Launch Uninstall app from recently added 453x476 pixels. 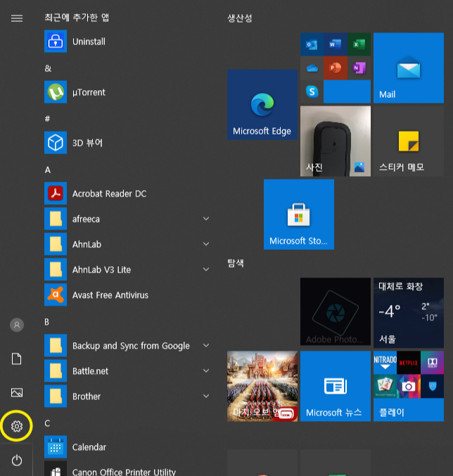pyautogui.click(x=127, y=42)
